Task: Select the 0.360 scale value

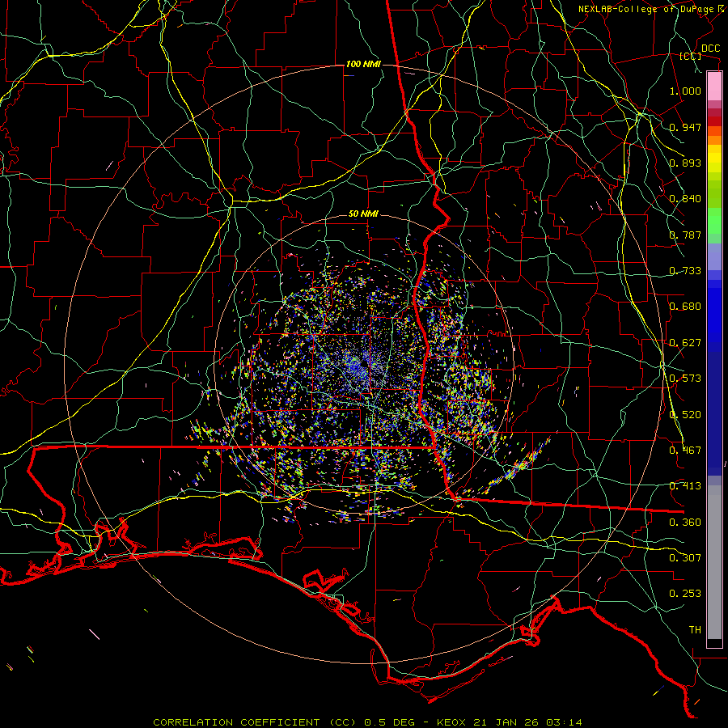Action: (685, 523)
